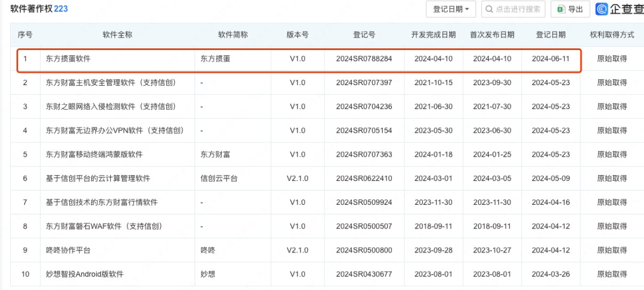
Task: Select the 东方掼蛋软件 software name cell
Action: (x=68, y=59)
